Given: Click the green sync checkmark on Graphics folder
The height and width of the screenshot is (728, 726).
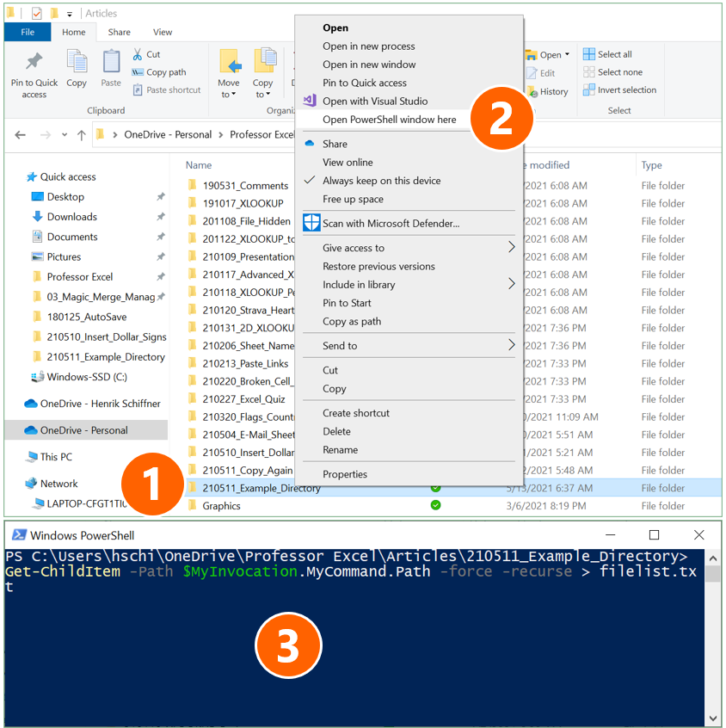Looking at the screenshot, I should click(x=435, y=505).
